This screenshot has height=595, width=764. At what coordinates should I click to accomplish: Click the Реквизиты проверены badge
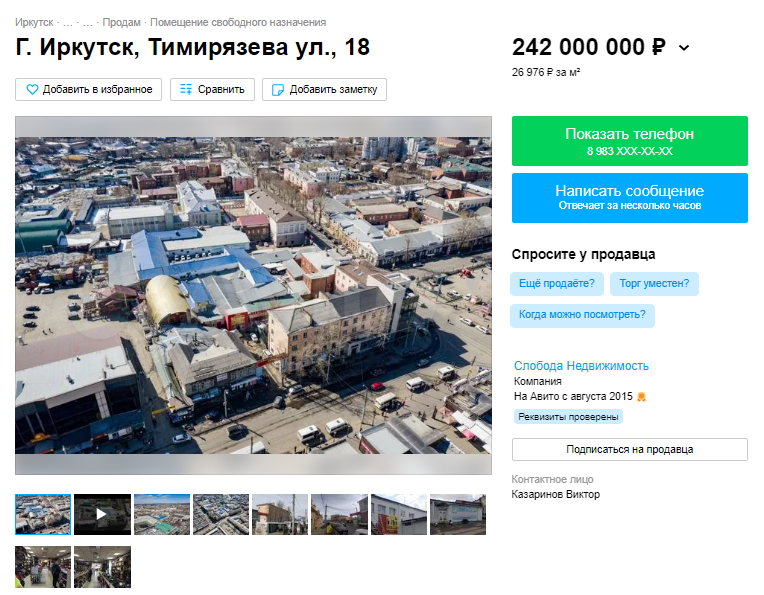[x=568, y=417]
